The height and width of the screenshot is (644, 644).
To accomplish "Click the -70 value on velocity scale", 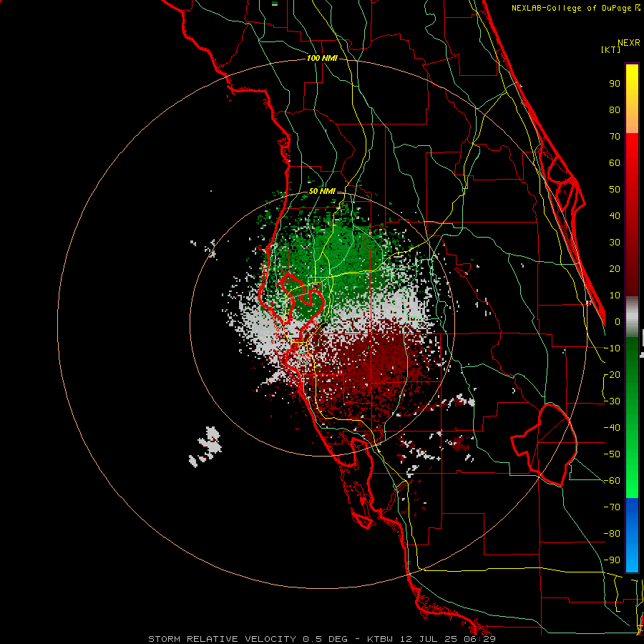I will (612, 507).
